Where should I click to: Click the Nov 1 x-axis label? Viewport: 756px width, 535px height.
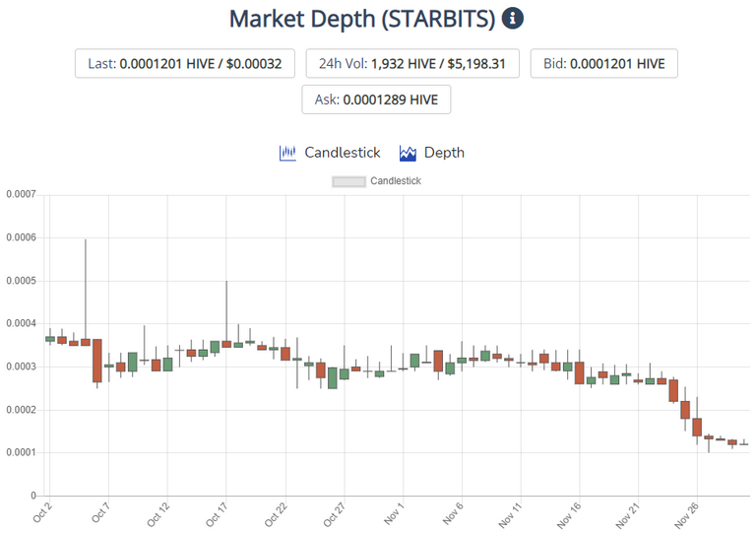(394, 513)
